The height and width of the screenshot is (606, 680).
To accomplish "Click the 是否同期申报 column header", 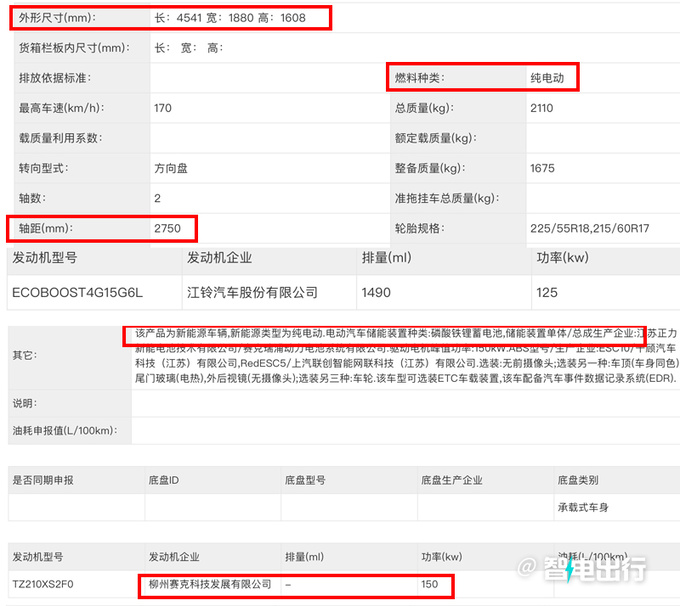I will point(43,480).
